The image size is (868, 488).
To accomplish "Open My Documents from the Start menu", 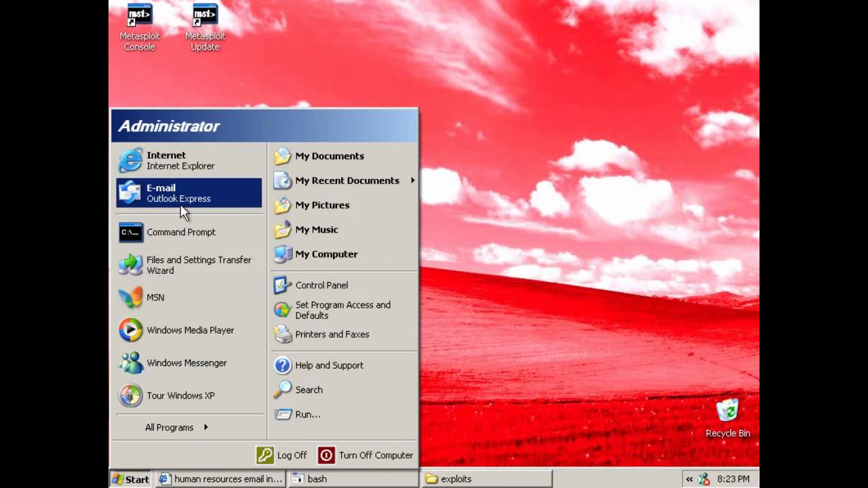I will (344, 156).
